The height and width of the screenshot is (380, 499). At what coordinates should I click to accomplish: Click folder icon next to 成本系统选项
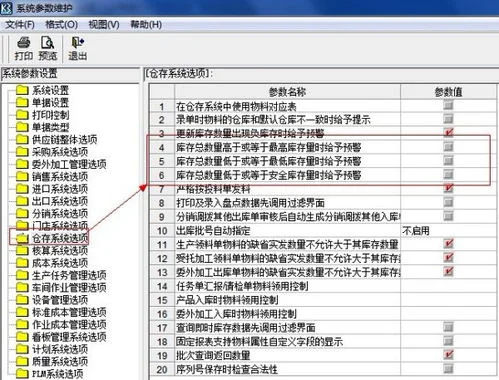point(22,263)
